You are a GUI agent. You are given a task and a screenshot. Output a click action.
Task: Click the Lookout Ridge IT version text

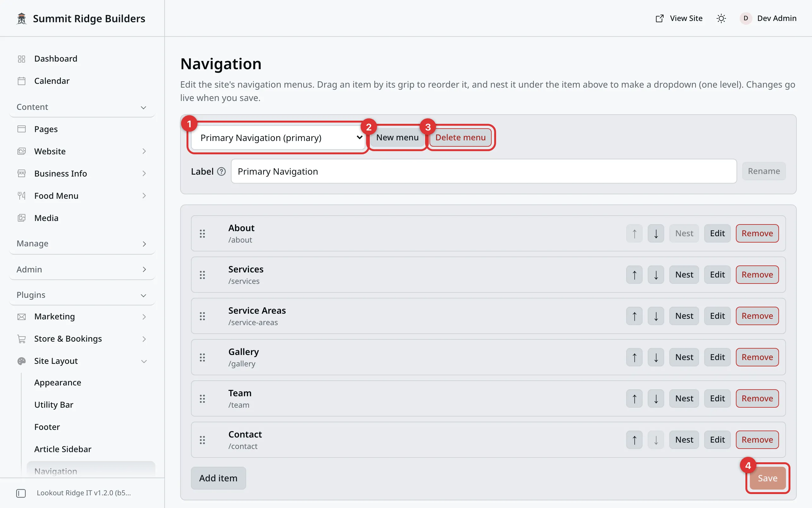click(83, 493)
